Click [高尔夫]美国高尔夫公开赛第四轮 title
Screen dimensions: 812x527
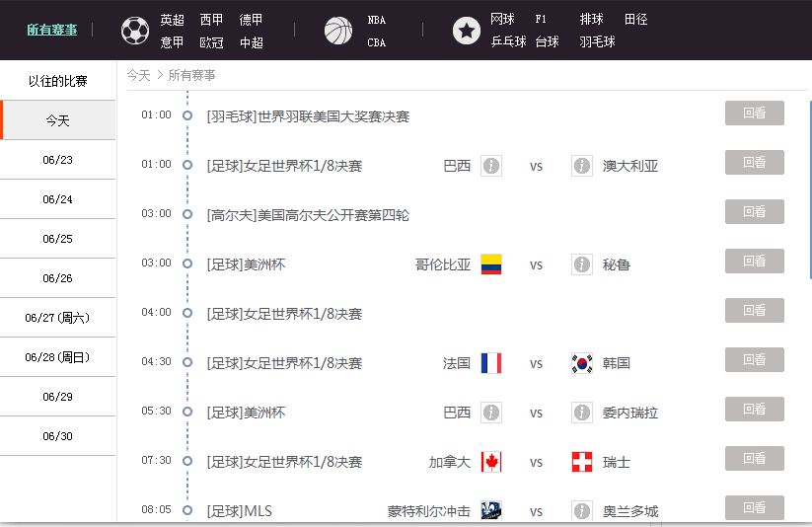pos(308,214)
